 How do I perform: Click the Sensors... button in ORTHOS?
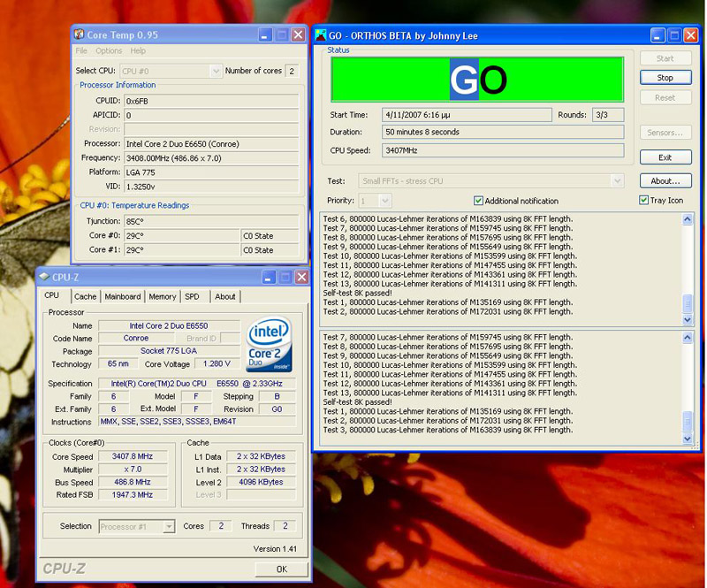(665, 133)
